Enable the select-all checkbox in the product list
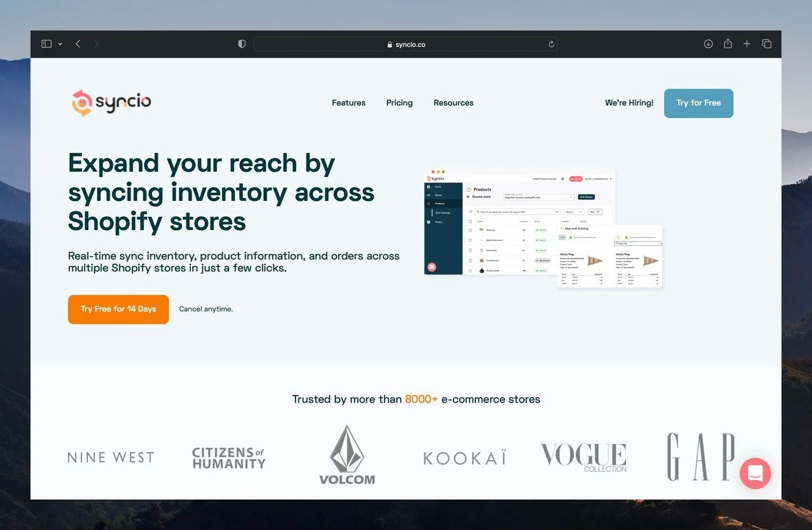Image resolution: width=812 pixels, height=530 pixels. tap(470, 221)
